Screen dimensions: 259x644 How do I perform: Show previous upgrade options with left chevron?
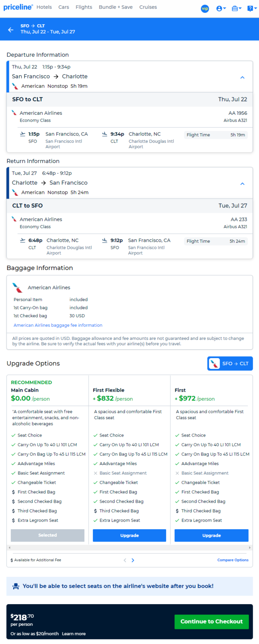pos(125,560)
